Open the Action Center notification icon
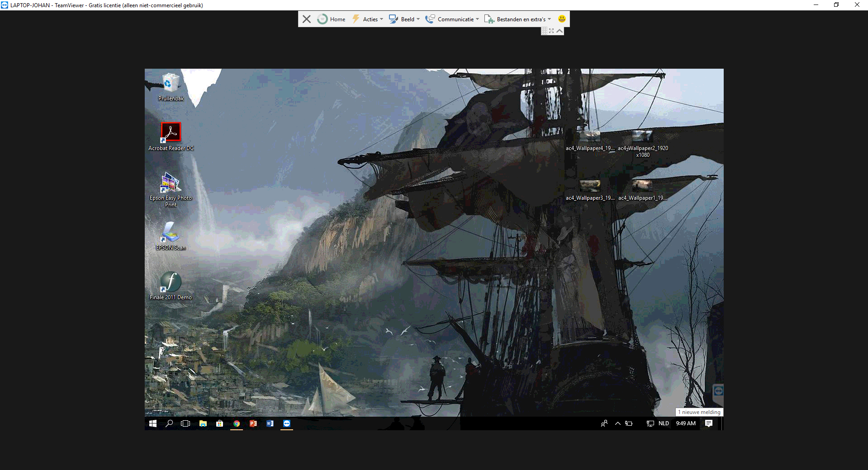The height and width of the screenshot is (470, 868). point(709,423)
